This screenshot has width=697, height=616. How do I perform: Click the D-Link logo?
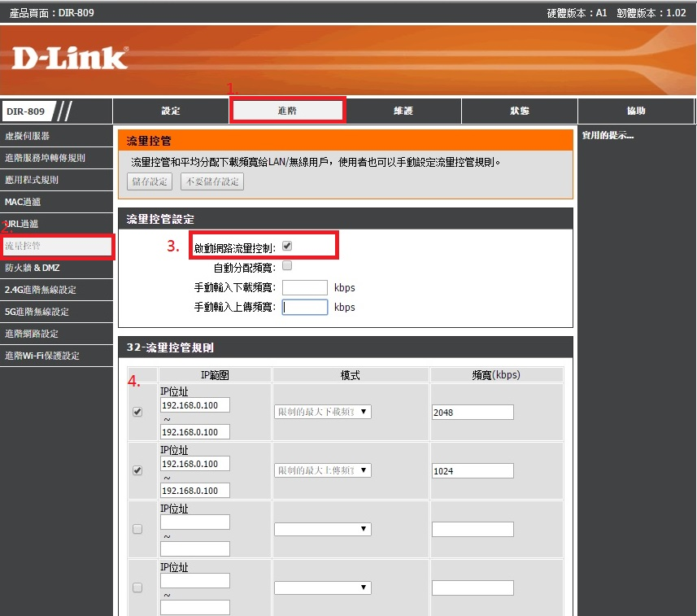coord(70,58)
